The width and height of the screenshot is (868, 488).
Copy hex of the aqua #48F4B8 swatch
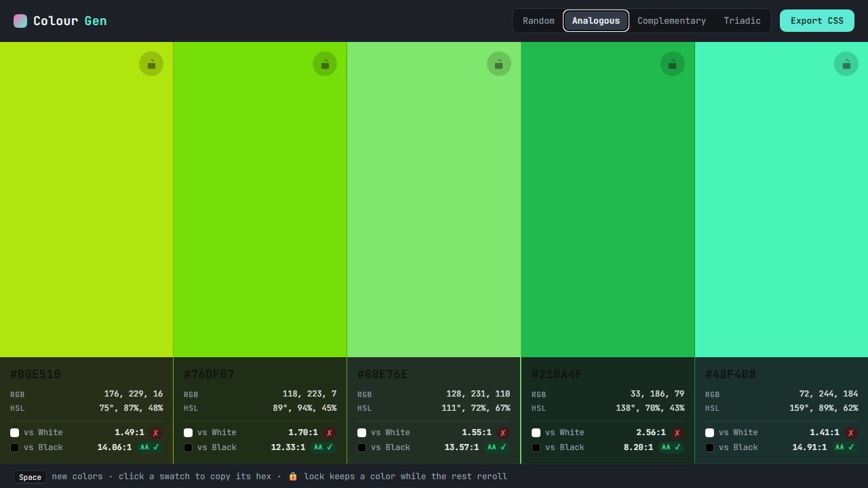(x=781, y=199)
